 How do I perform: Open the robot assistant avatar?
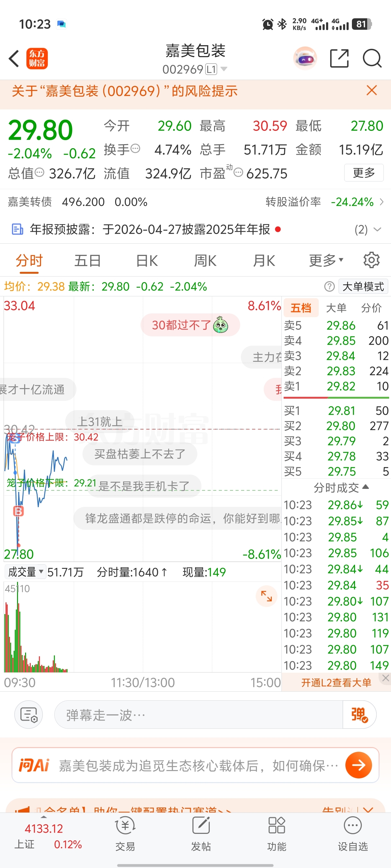(305, 58)
